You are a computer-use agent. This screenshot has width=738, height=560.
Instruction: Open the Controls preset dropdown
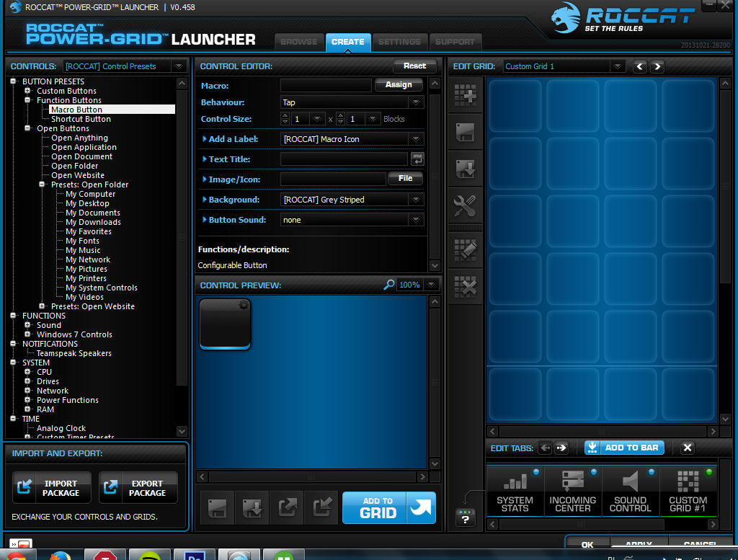pos(179,66)
